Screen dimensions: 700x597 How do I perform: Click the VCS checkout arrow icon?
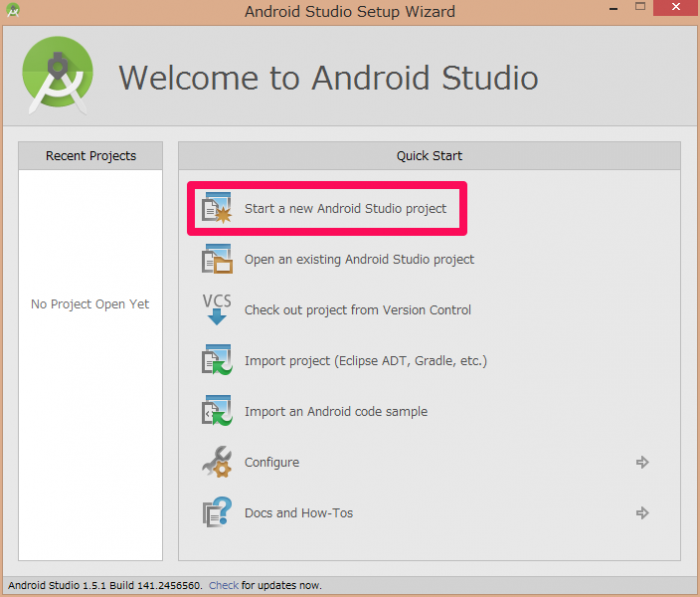pos(217,309)
